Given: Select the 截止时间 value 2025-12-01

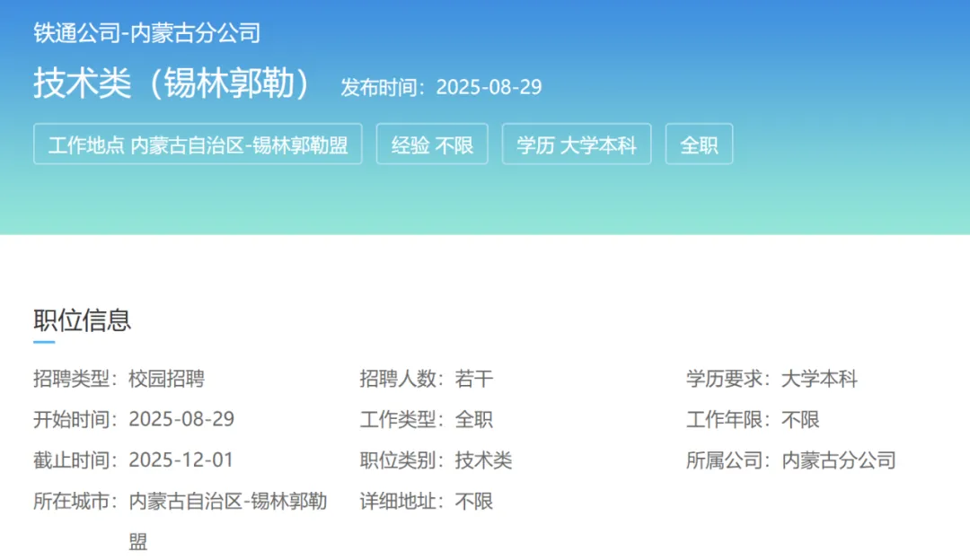Looking at the screenshot, I should point(181,459).
